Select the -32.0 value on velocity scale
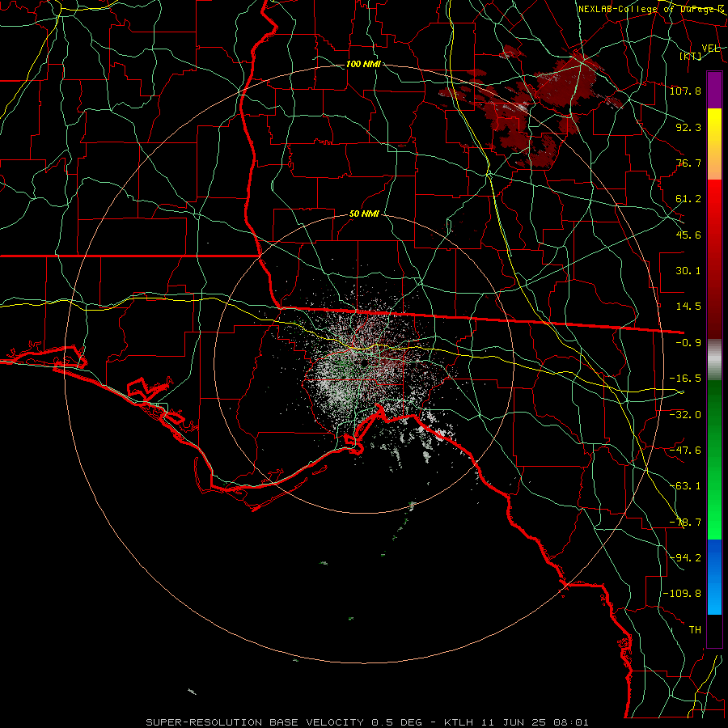The height and width of the screenshot is (728, 728). tap(685, 415)
